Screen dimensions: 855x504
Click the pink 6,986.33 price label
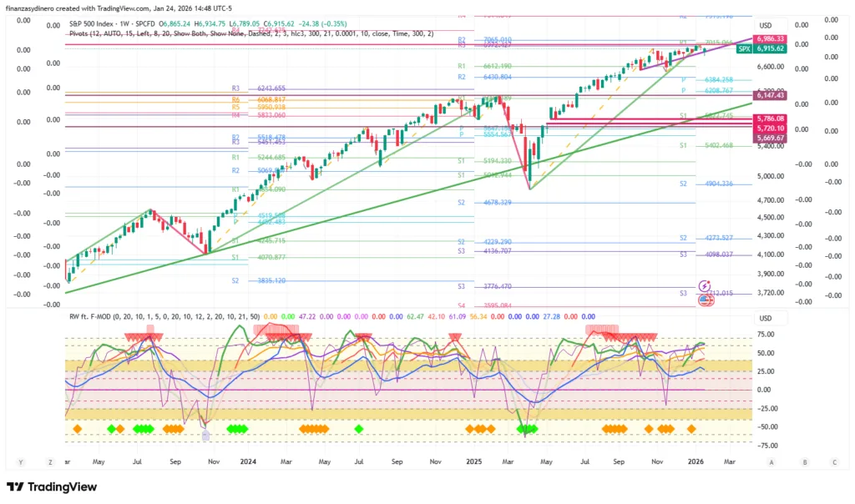[769, 39]
